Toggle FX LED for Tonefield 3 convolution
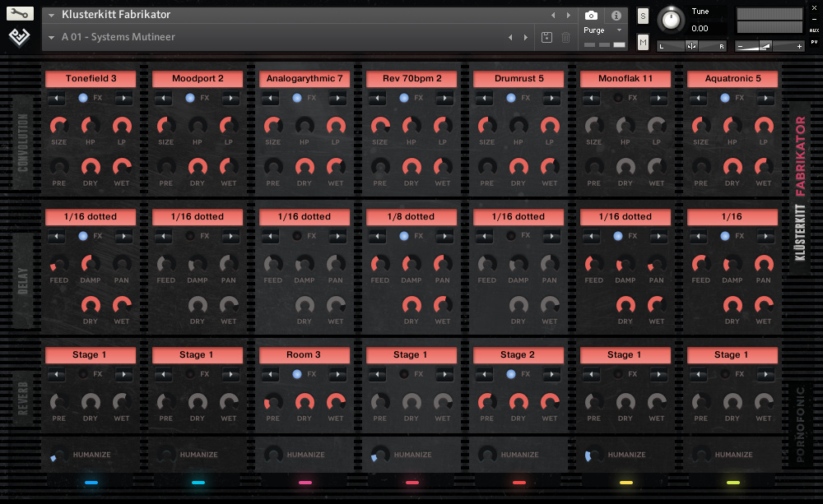This screenshot has height=504, width=823. click(83, 98)
